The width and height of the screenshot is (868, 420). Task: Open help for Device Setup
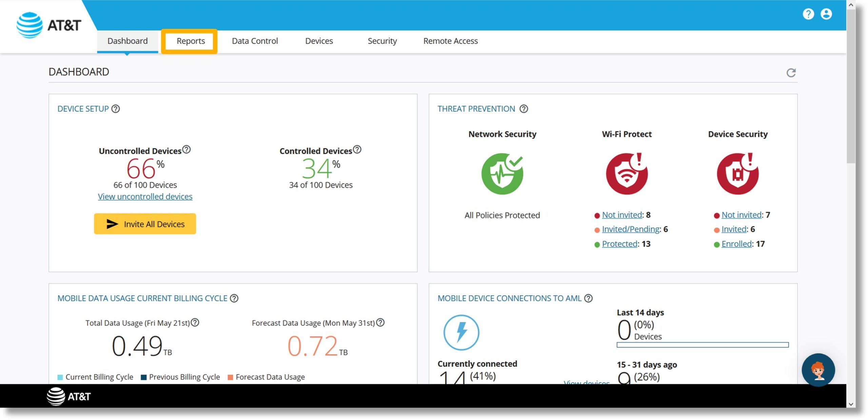[116, 109]
